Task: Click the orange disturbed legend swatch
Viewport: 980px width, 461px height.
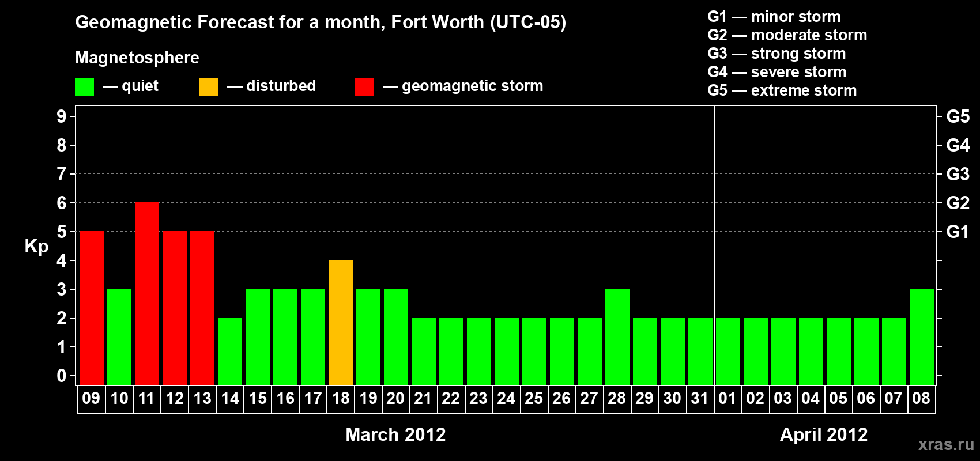Action: tap(209, 87)
